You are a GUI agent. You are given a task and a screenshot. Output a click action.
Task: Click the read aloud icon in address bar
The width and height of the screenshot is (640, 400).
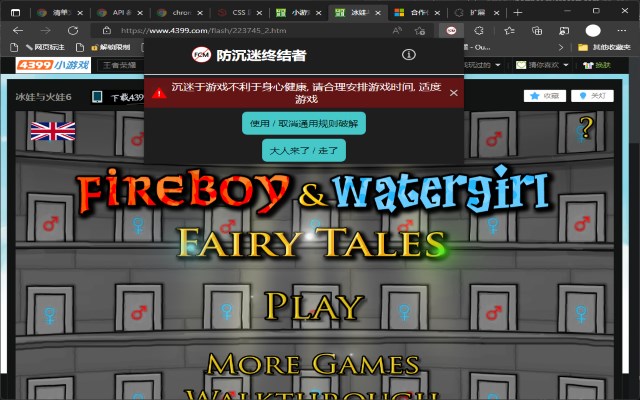point(397,31)
